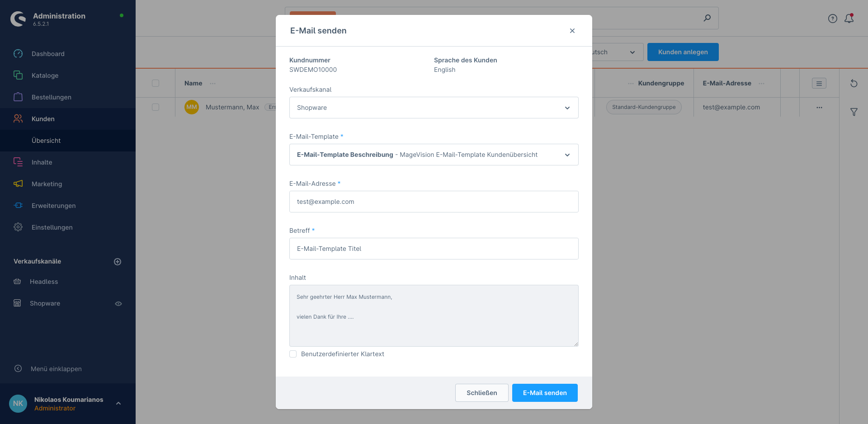Click the Name column header

[x=193, y=83]
